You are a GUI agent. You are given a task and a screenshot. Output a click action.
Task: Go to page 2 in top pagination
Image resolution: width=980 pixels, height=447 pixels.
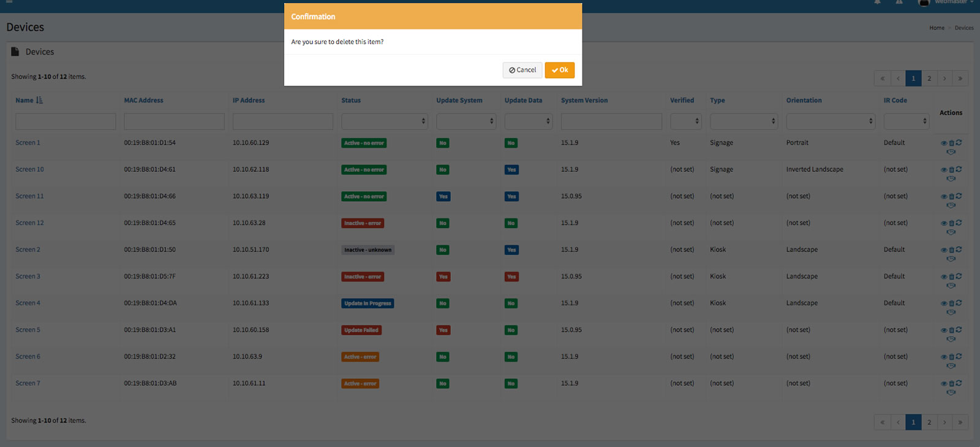(x=929, y=78)
